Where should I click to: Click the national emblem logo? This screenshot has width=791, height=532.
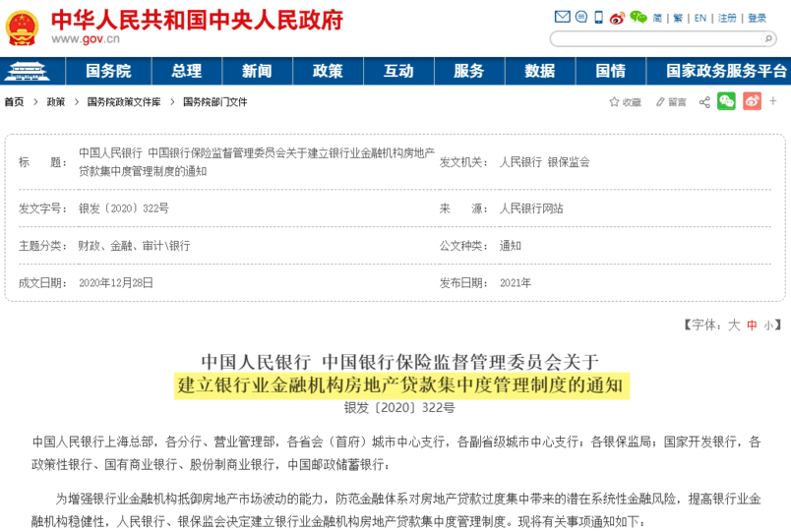coord(22,29)
